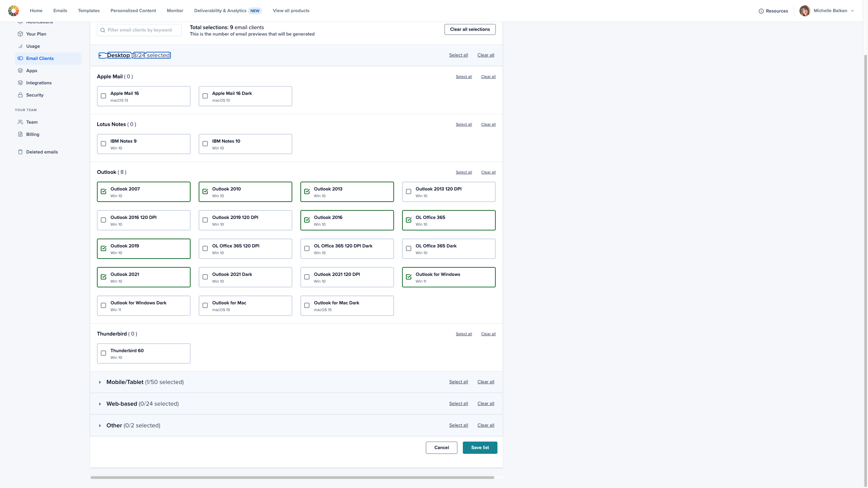Click the Team people icon
This screenshot has height=488, width=868.
20,122
